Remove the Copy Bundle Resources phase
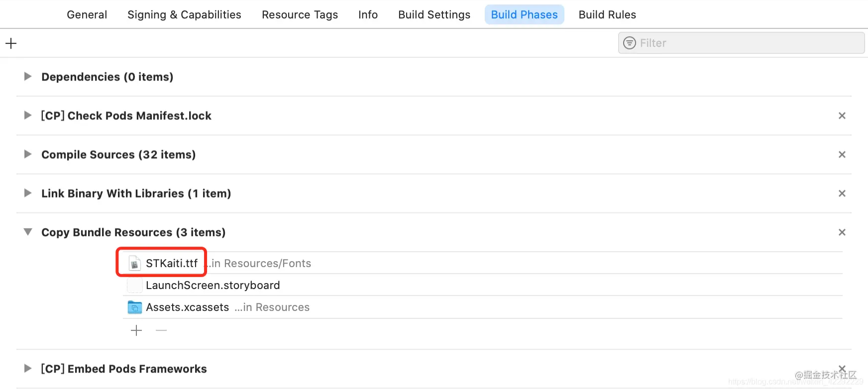The height and width of the screenshot is (390, 868). [842, 232]
